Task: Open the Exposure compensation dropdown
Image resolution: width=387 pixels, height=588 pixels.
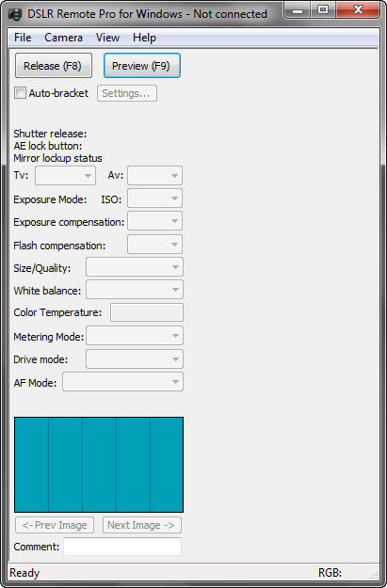Action: tap(154, 221)
